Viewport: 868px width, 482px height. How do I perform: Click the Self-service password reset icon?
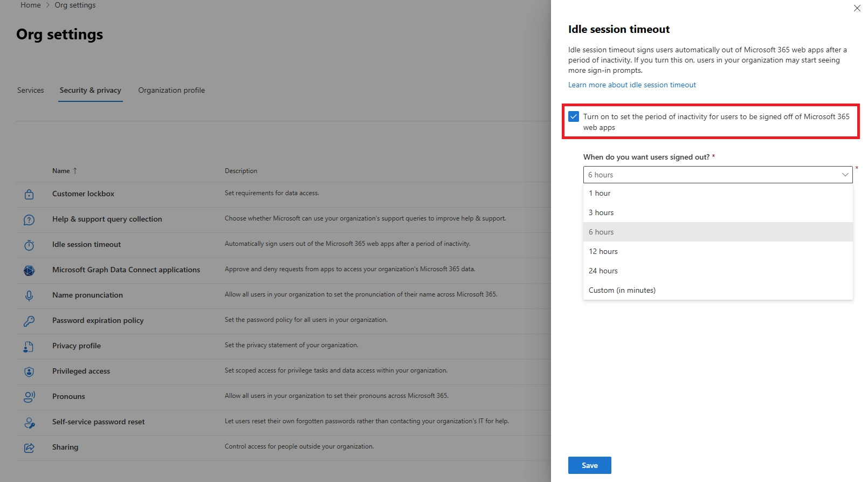click(x=29, y=422)
